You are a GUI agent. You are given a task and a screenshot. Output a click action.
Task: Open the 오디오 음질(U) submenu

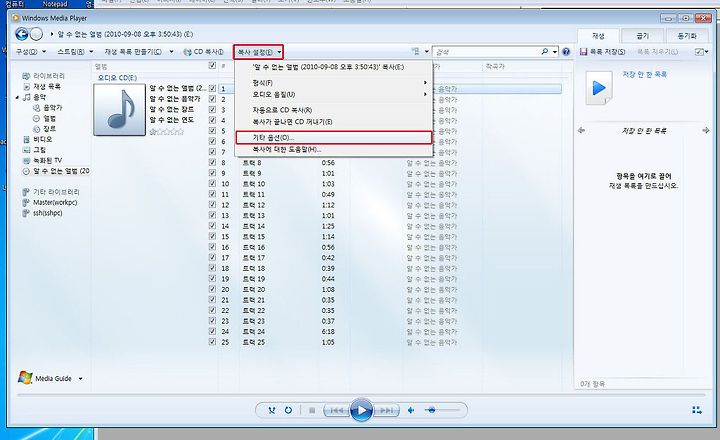(x=334, y=95)
